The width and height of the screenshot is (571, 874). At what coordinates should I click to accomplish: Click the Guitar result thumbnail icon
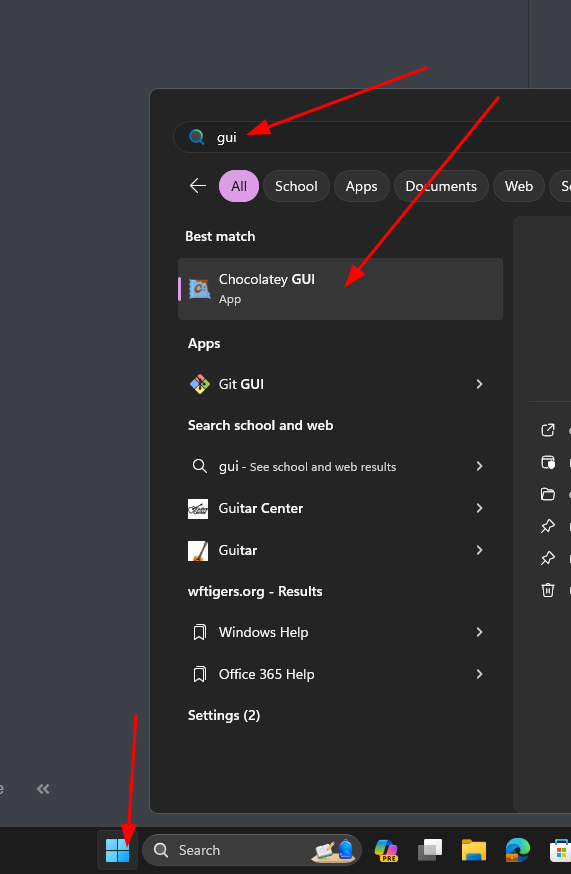point(198,551)
